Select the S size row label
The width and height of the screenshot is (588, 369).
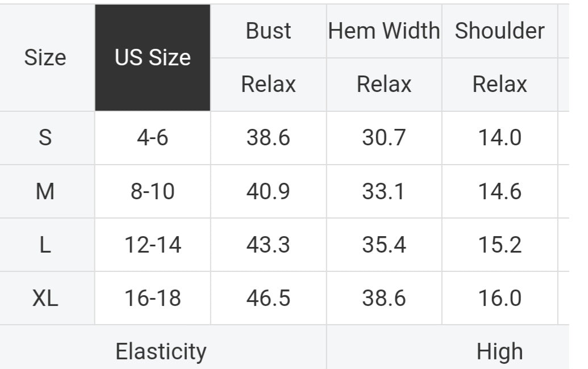click(x=45, y=138)
